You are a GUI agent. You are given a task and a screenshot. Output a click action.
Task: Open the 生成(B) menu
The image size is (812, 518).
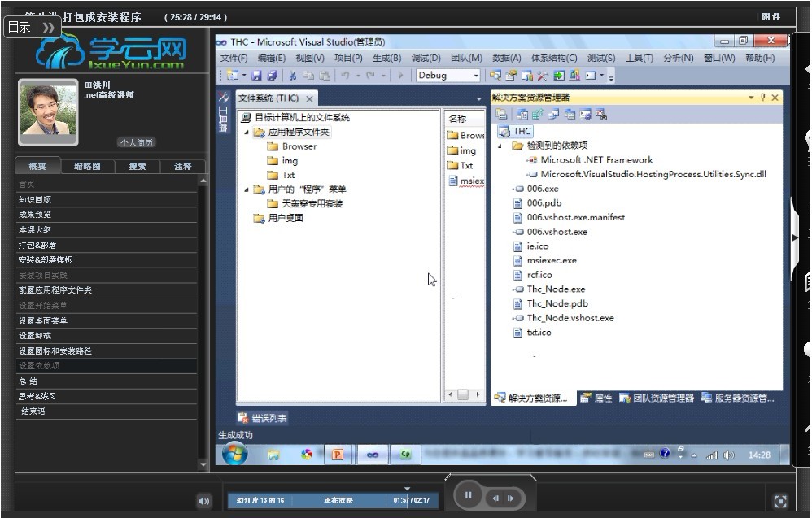pyautogui.click(x=386, y=58)
